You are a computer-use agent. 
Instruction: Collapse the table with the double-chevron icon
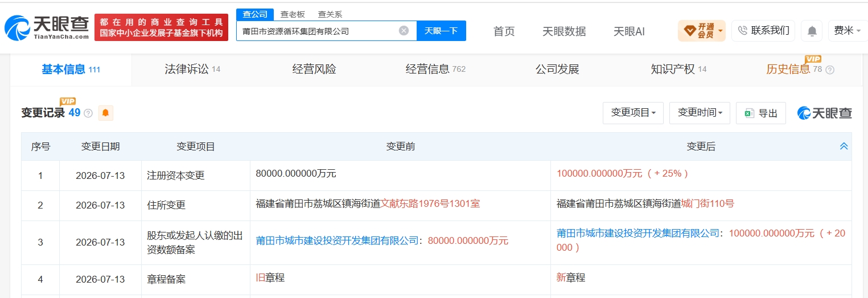pos(844,146)
